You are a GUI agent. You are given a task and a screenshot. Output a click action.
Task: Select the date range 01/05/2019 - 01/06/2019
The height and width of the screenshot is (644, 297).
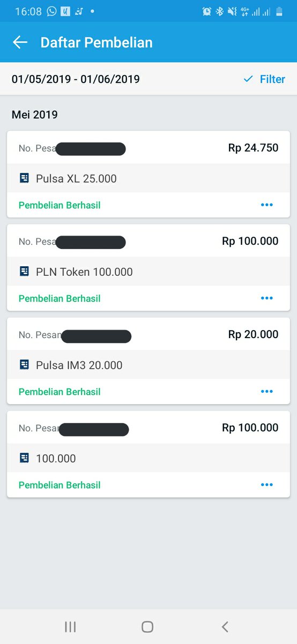click(76, 79)
